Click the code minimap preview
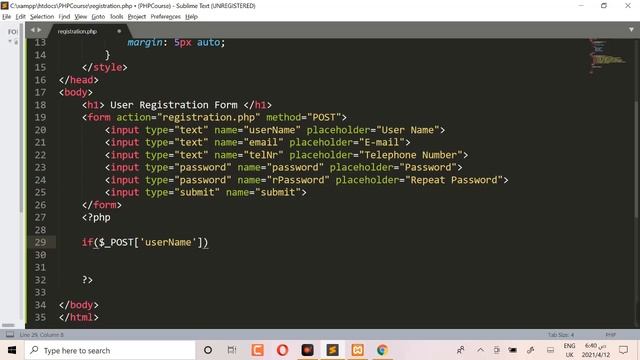 click(608, 57)
